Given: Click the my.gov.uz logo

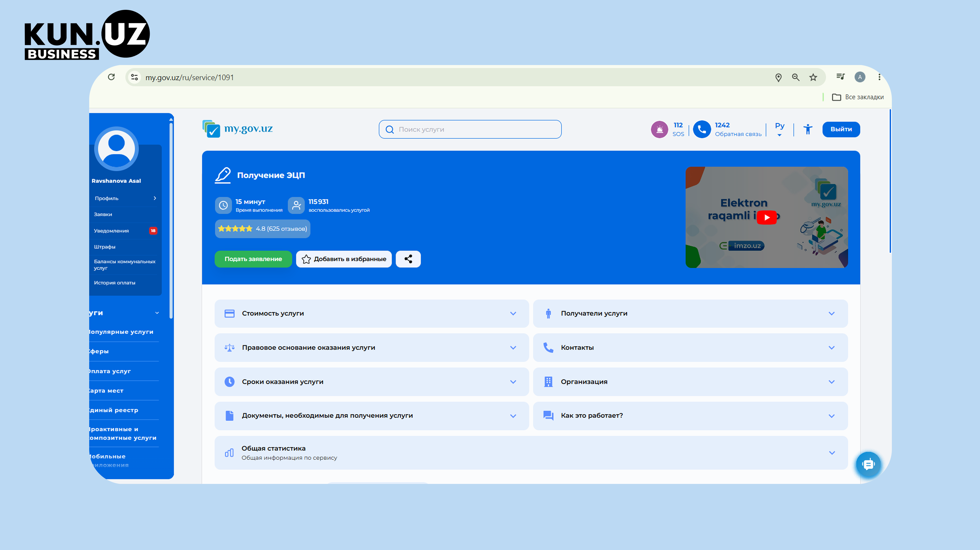Looking at the screenshot, I should point(237,128).
